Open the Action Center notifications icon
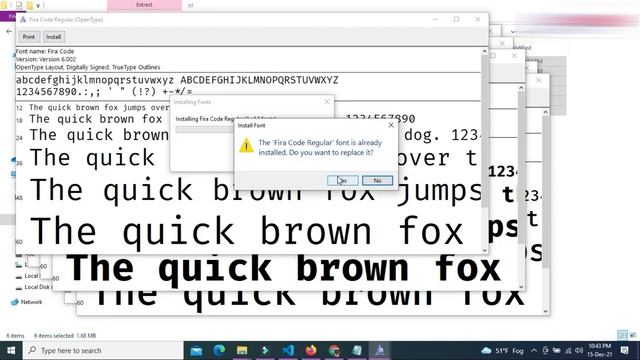Image resolution: width=640 pixels, height=360 pixels. click(x=624, y=350)
